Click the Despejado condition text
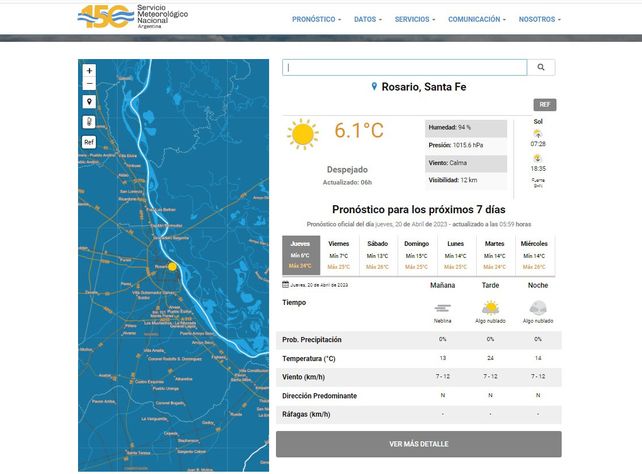Viewport: 642px width, 474px height. [347, 169]
